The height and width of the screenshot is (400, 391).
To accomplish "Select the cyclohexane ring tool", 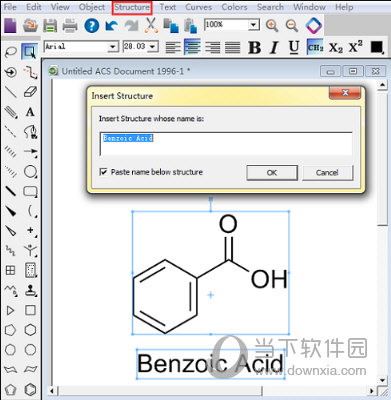I will click(x=30, y=330).
